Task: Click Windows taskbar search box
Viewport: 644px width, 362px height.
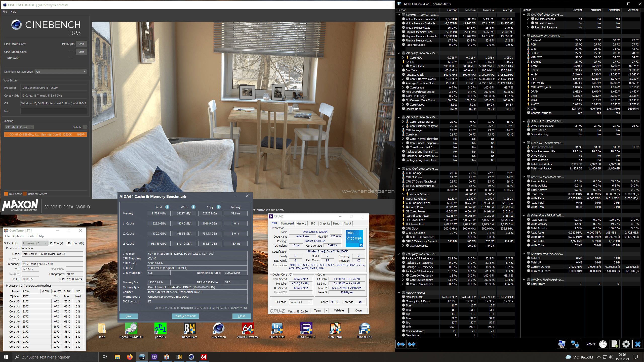Action: point(55,357)
